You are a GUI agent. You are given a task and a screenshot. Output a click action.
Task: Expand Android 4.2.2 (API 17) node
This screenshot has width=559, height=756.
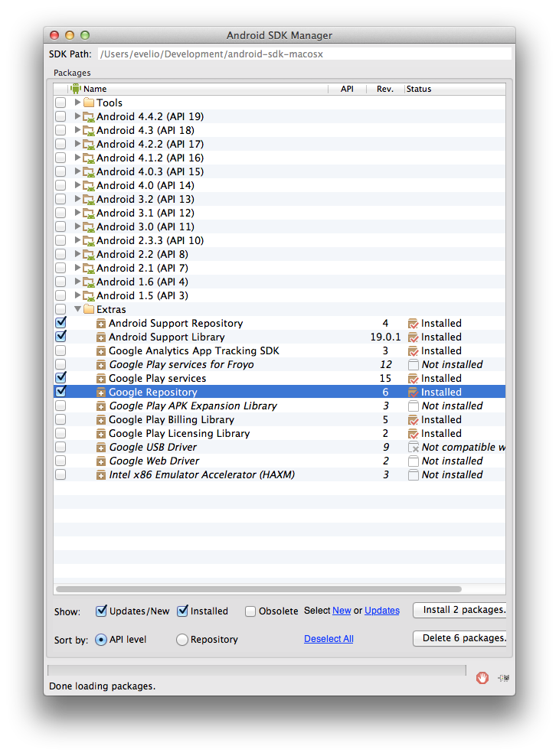tap(77, 144)
